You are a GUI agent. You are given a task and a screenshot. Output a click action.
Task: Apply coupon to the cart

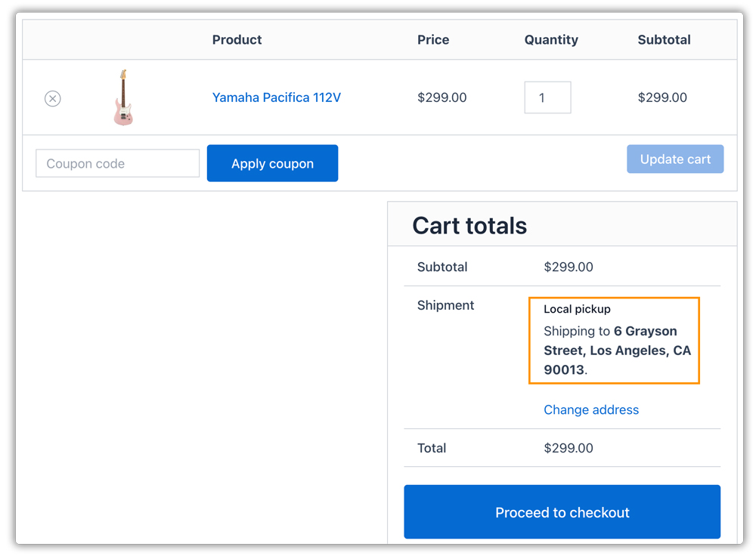click(272, 163)
